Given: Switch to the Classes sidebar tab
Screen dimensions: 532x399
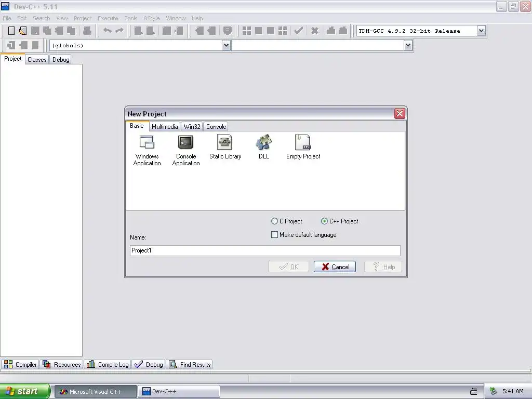Looking at the screenshot, I should point(37,60).
